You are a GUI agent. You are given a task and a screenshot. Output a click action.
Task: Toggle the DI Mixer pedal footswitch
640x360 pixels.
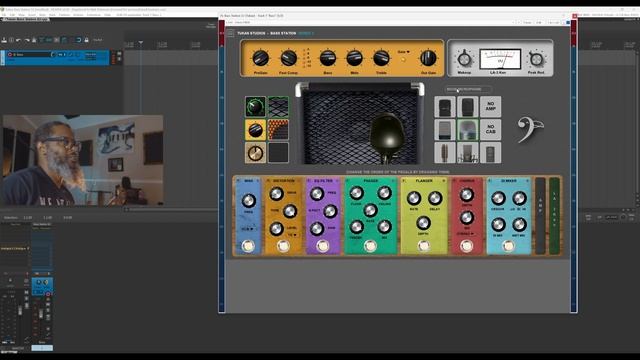[508, 246]
